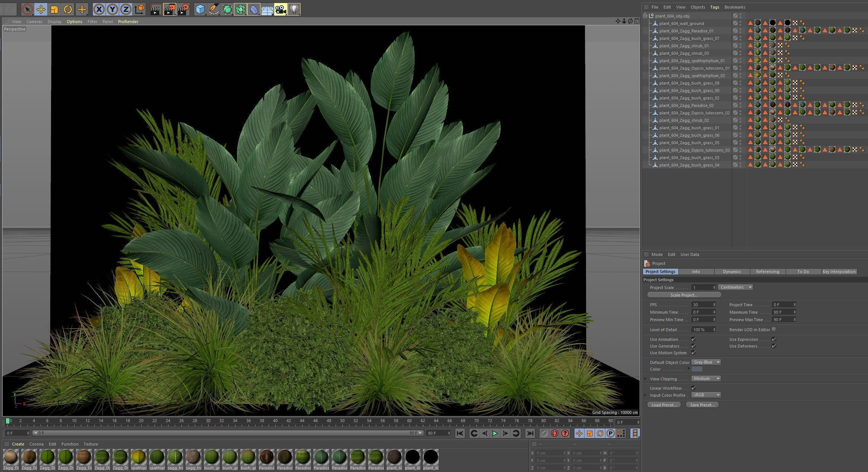The image size is (868, 472).
Task: Toggle the Use Motion System checkbox
Action: 693,353
